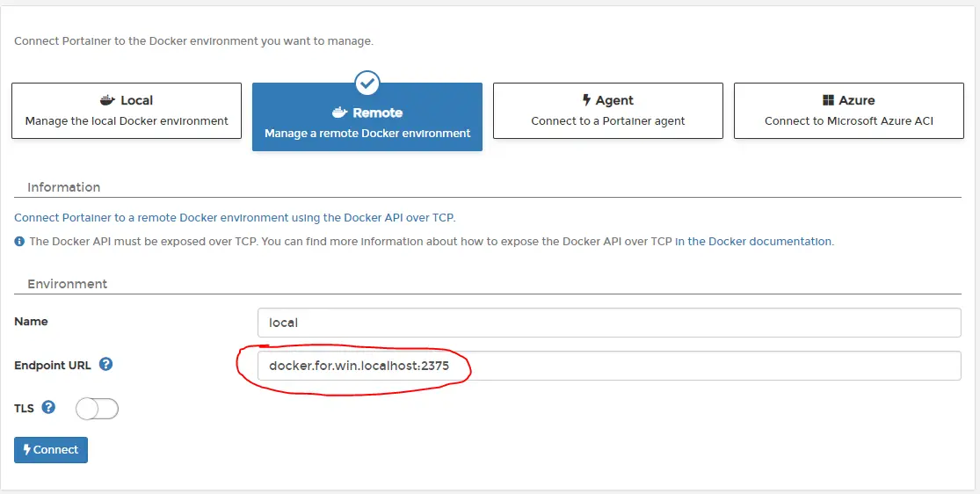Select the Azure ACI option

click(x=848, y=111)
